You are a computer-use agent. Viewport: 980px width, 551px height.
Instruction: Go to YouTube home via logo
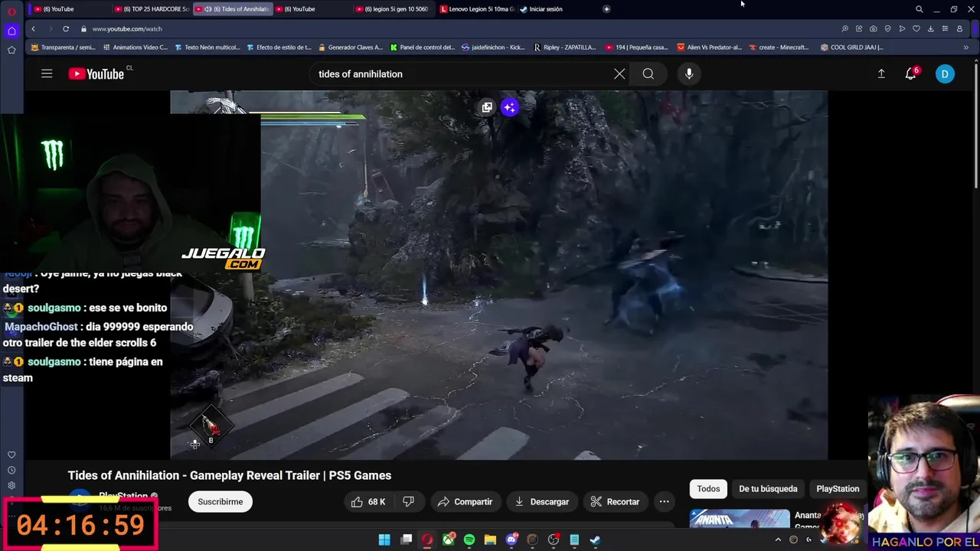[x=96, y=74]
